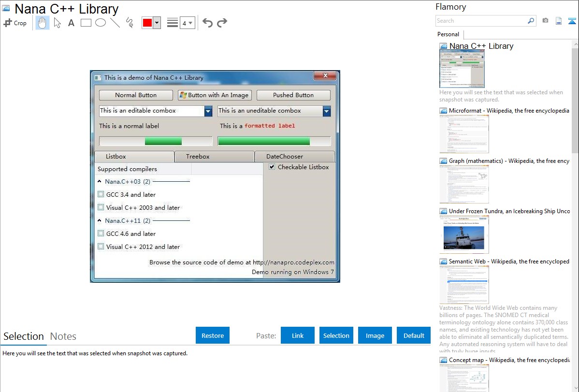Open the line width 4 dropdown
This screenshot has width=579, height=392.
[187, 23]
